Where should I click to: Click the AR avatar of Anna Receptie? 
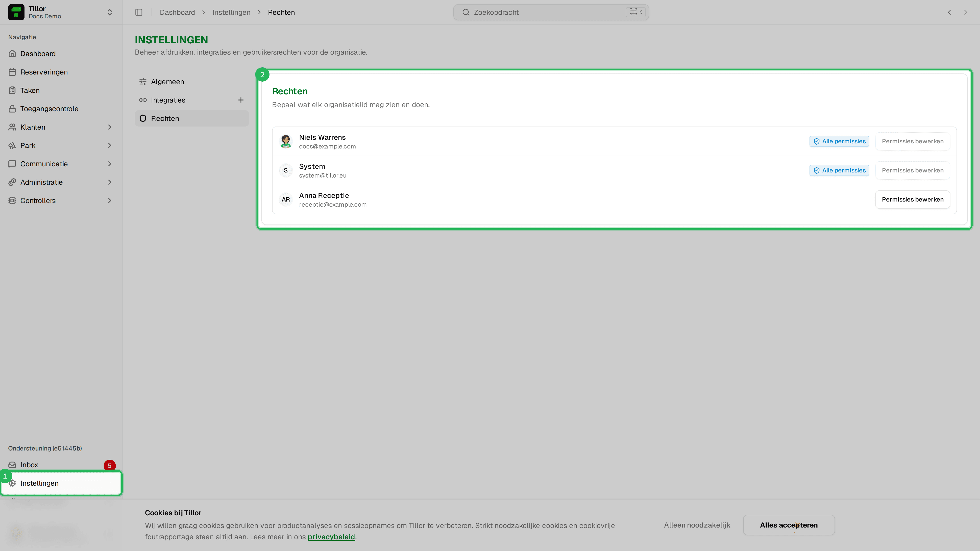[x=286, y=199]
